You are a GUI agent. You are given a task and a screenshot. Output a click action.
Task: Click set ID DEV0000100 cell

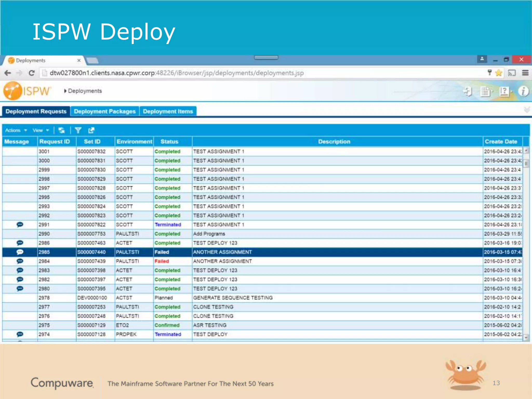(x=95, y=298)
